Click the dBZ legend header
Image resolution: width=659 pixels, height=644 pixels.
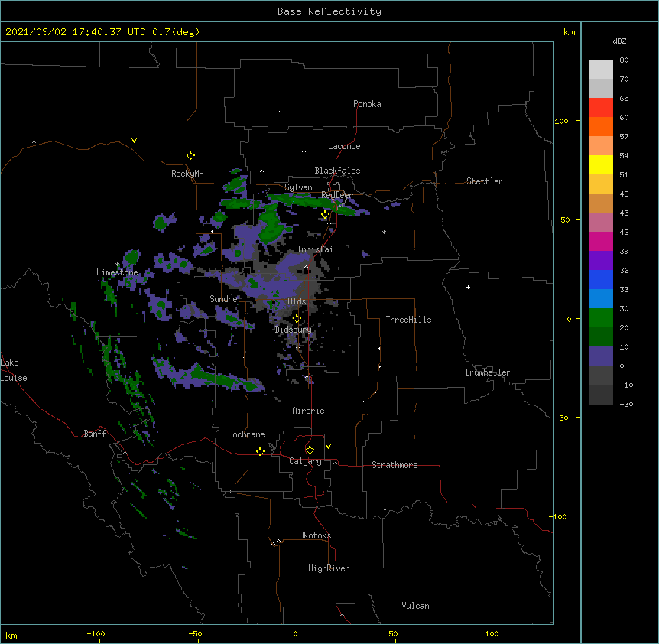[619, 41]
